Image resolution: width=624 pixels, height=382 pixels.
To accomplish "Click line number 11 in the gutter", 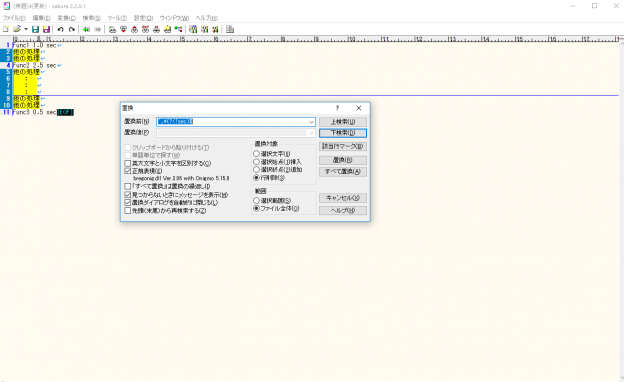I will (6, 112).
